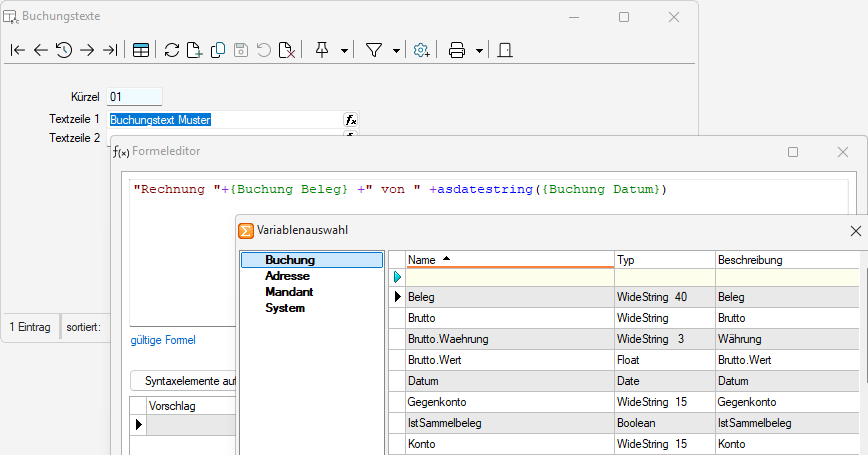Create a new record
The width and height of the screenshot is (868, 455).
coord(195,50)
